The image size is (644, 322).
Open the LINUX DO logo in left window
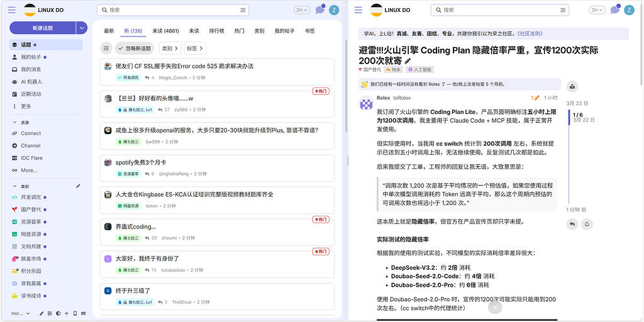pyautogui.click(x=44, y=10)
